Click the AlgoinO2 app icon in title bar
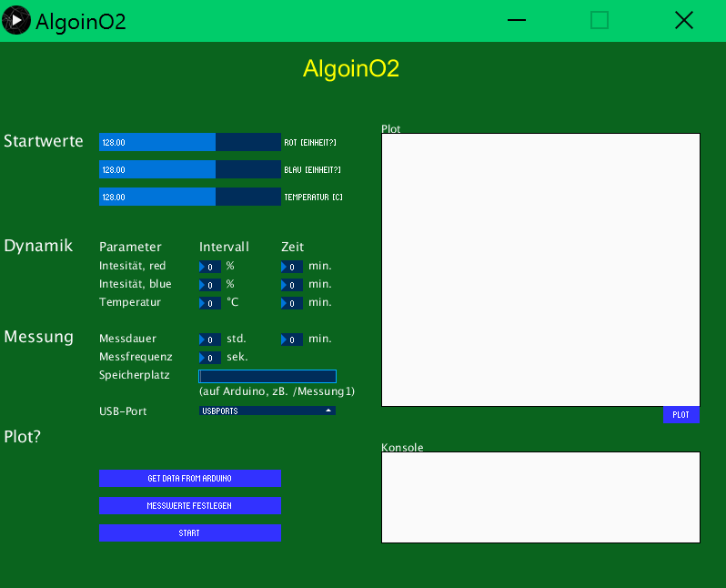Screen dimensions: 726x588 pyautogui.click(x=15, y=20)
